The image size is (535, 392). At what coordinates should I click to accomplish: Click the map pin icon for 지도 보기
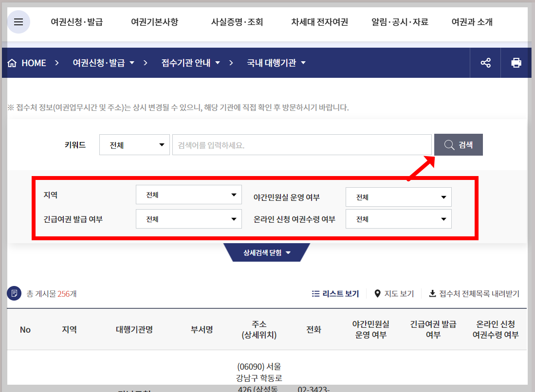coord(377,293)
